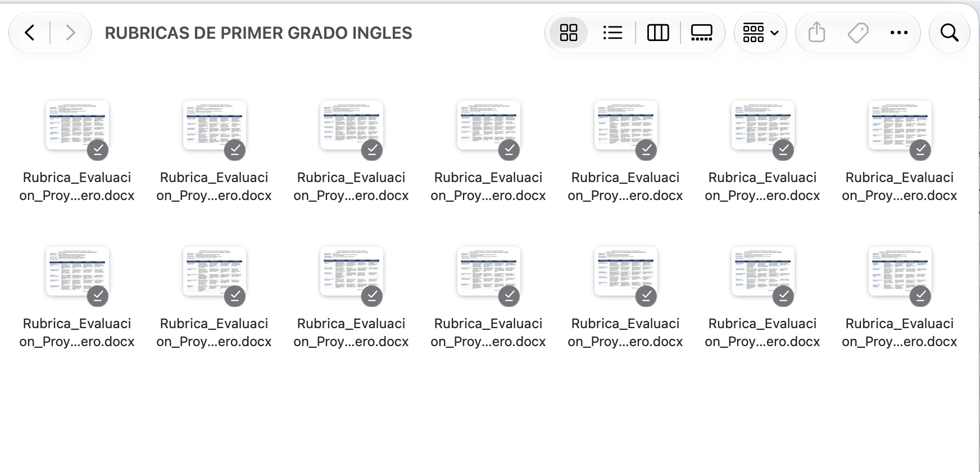Go forward with the right chevron arrow
This screenshot has height=472, width=980.
[x=70, y=33]
